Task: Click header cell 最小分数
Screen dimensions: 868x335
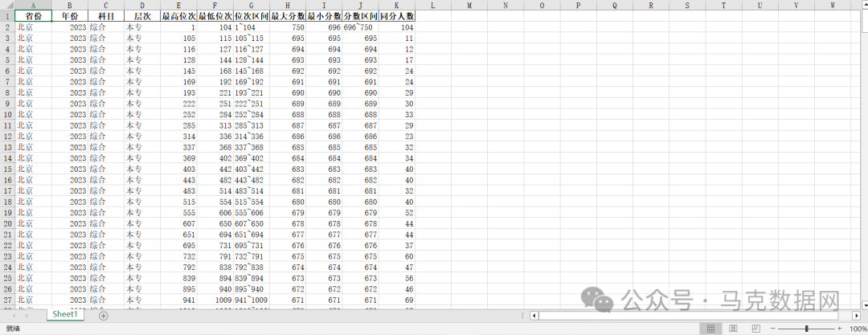Action: tap(324, 16)
